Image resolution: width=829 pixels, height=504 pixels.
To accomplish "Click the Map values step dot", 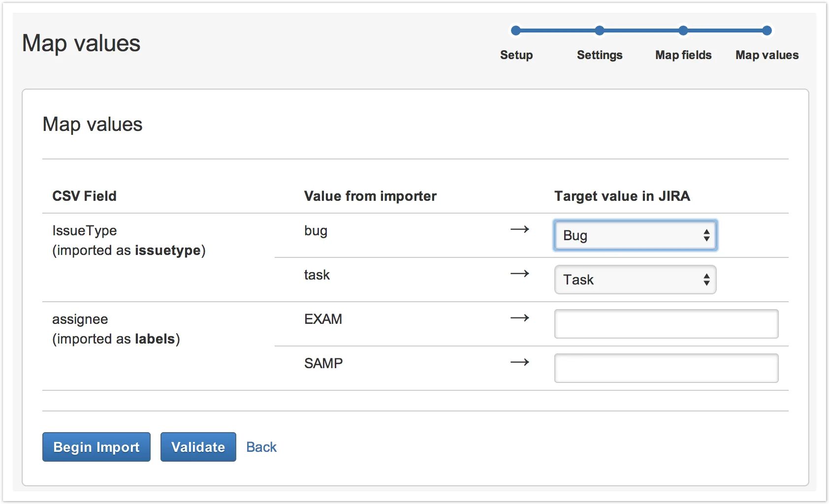I will (766, 31).
